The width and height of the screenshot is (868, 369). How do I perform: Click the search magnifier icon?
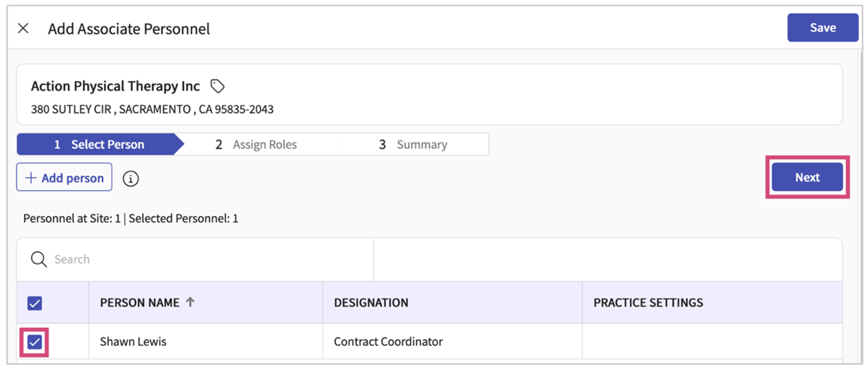coord(39,259)
